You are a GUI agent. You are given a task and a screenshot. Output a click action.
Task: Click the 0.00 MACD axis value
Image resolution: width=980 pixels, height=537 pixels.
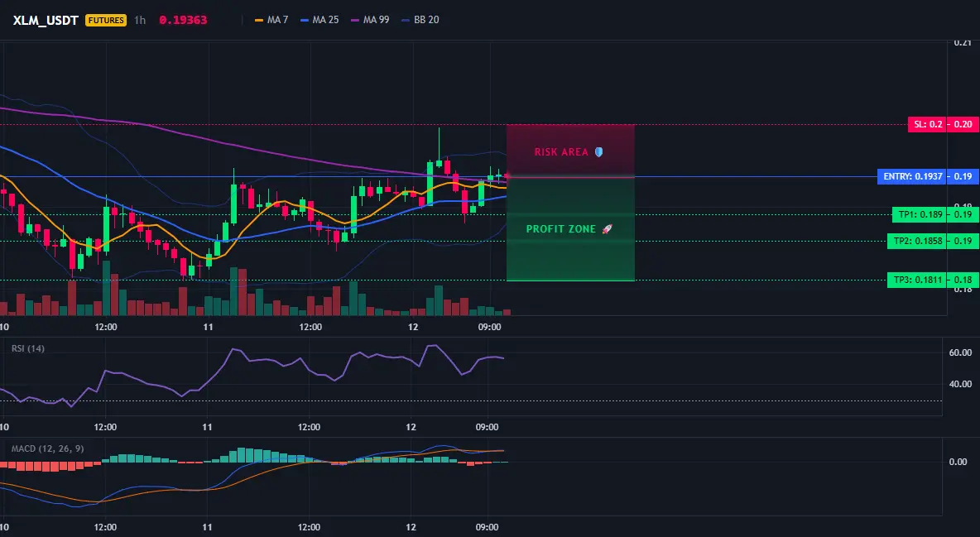tap(958, 462)
